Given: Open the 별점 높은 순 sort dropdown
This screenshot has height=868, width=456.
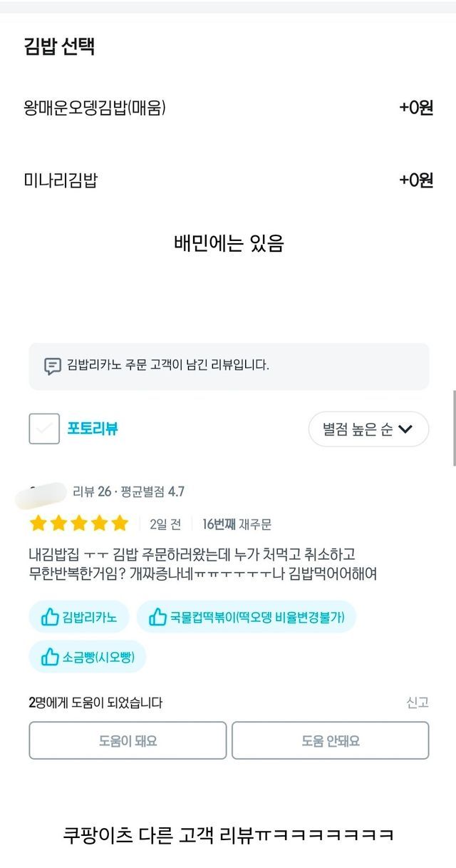Looking at the screenshot, I should click(x=368, y=429).
